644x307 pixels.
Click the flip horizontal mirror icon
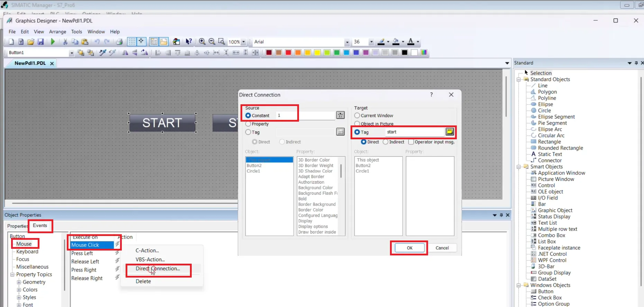(x=125, y=53)
